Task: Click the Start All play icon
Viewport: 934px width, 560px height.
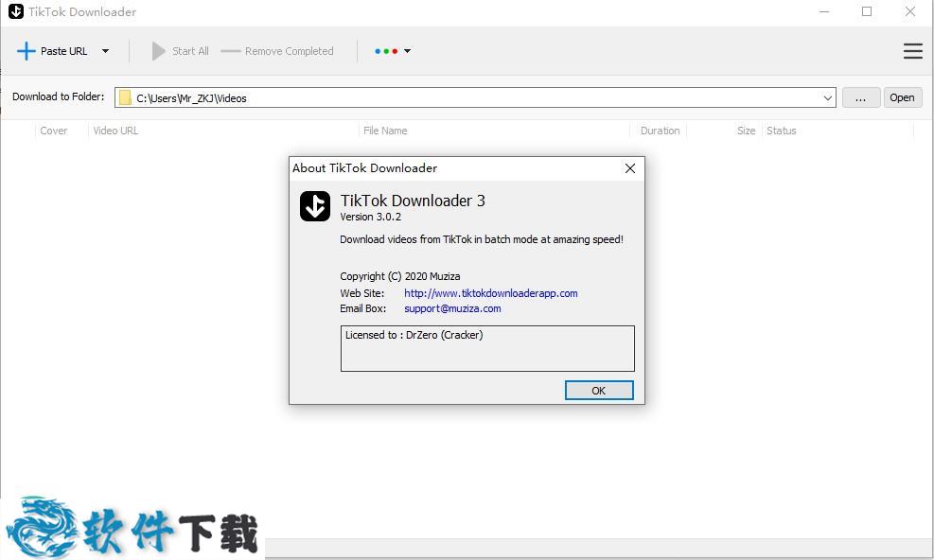Action: (158, 51)
